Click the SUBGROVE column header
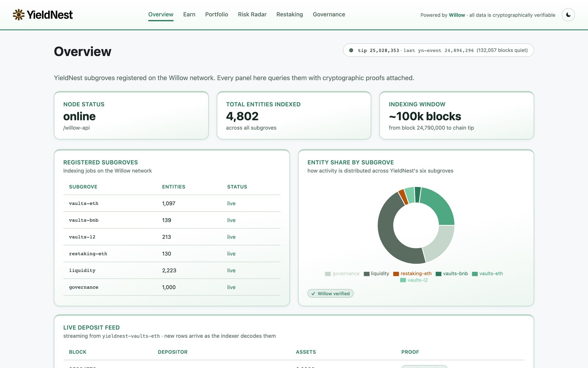 click(83, 187)
